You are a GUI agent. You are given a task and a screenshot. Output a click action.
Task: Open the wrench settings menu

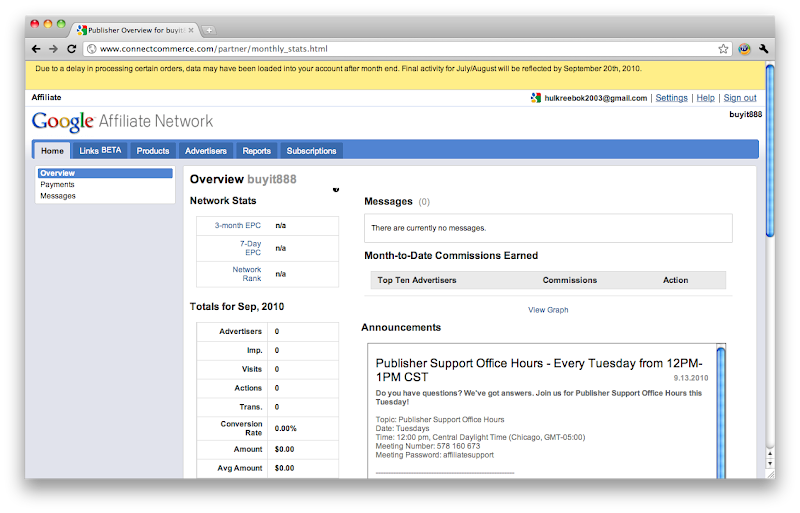click(x=764, y=48)
